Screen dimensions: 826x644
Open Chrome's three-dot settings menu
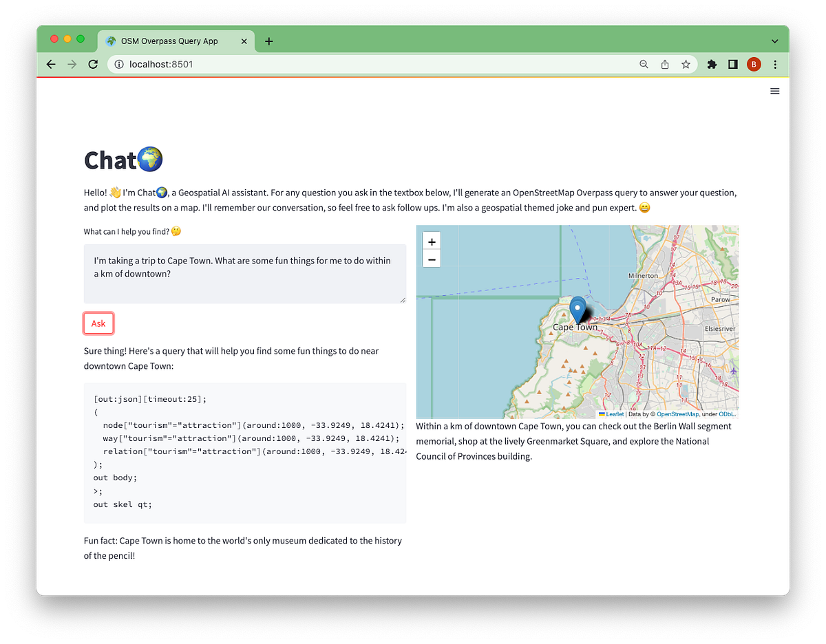click(x=775, y=64)
